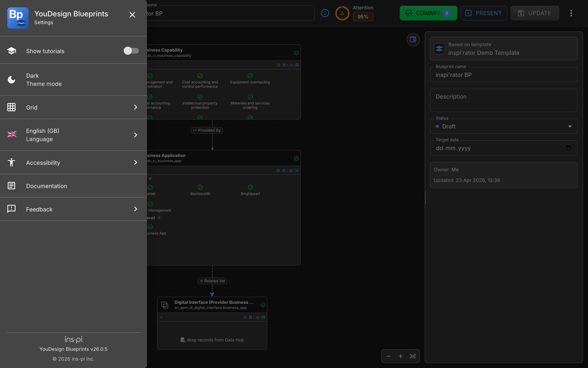
Task: Click the Attention warning progress ring
Action: 342,13
